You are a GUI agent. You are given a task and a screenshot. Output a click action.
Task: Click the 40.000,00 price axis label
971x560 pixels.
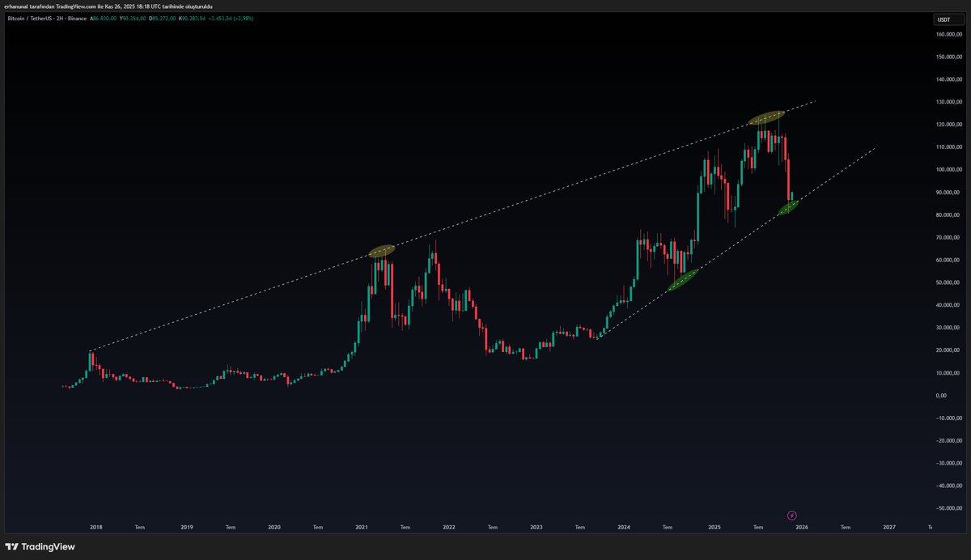point(949,305)
